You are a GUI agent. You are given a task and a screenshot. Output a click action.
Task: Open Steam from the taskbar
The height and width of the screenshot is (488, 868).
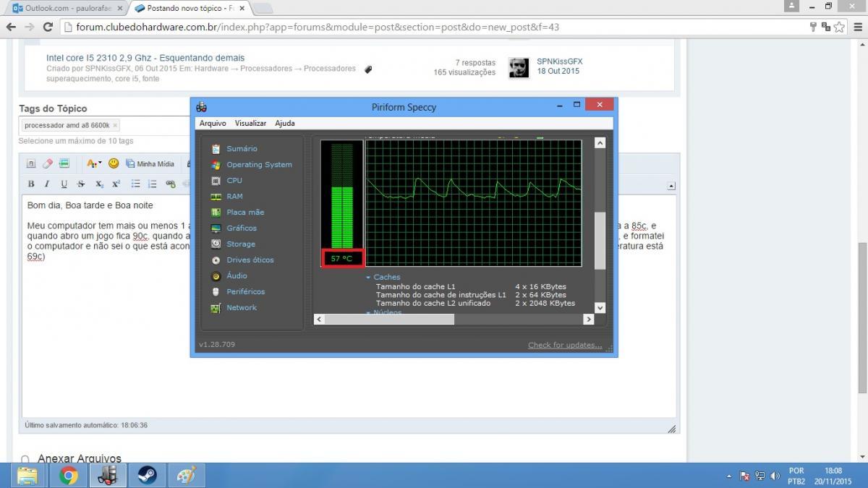(148, 476)
